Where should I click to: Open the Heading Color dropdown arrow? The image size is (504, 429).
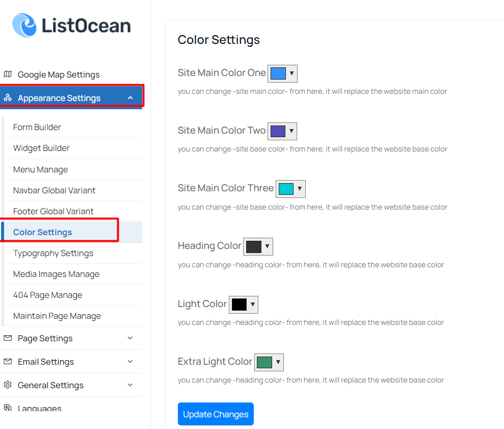[267, 246]
